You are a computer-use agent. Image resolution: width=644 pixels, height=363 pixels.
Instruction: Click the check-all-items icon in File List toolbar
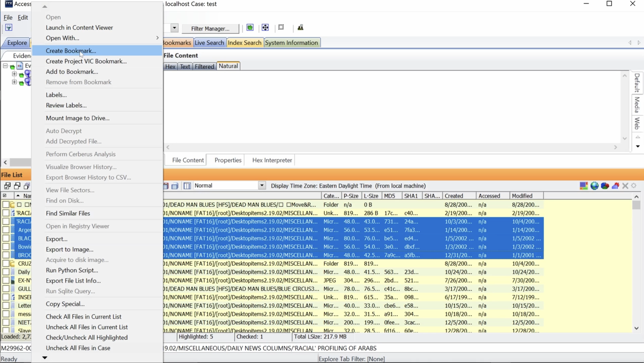pos(7,186)
